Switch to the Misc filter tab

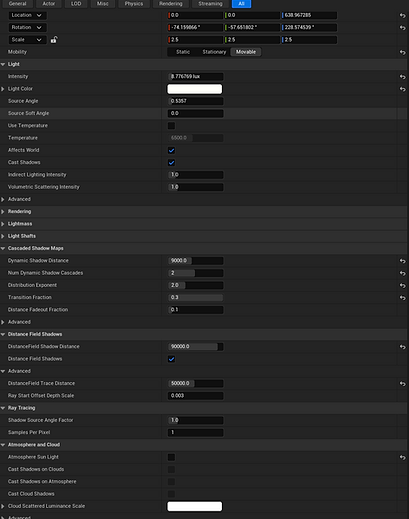point(103,4)
